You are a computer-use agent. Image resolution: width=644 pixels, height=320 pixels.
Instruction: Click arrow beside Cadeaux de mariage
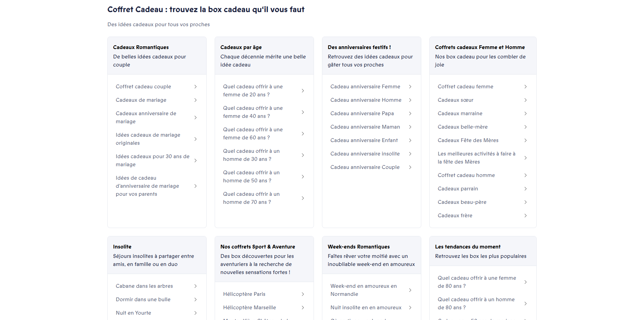coord(196,100)
